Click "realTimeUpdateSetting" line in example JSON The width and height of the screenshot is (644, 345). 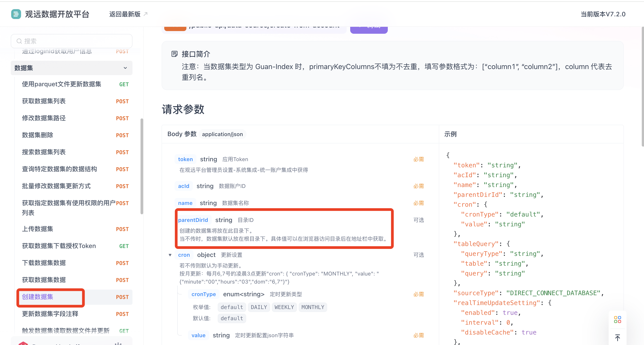click(502, 303)
